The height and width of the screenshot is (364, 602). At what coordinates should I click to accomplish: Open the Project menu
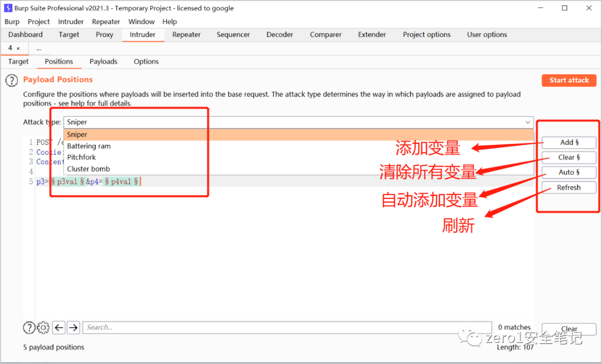38,22
